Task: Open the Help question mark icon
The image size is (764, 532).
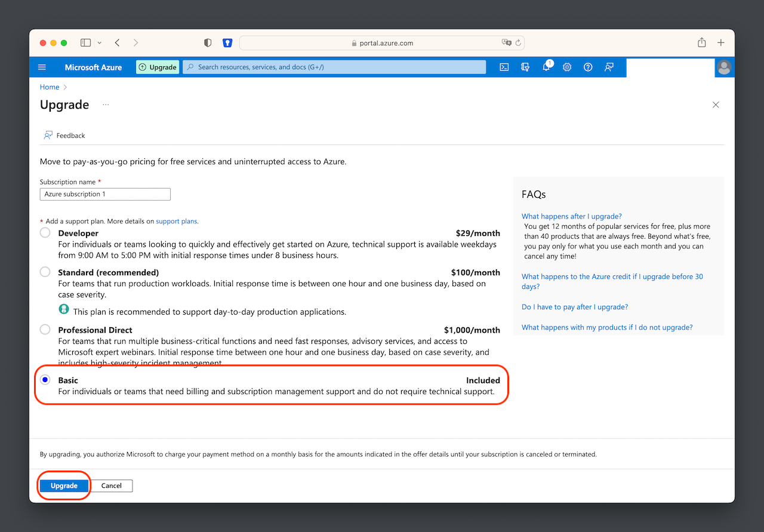Action: (588, 67)
